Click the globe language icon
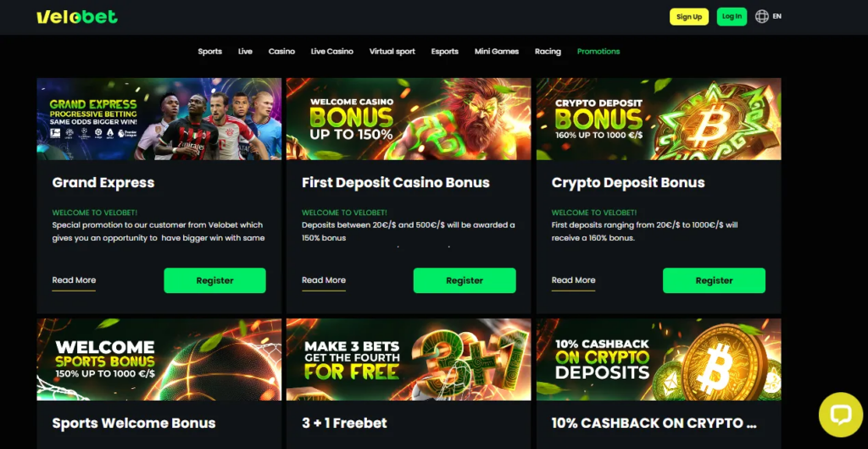The height and width of the screenshot is (449, 868). [x=762, y=17]
